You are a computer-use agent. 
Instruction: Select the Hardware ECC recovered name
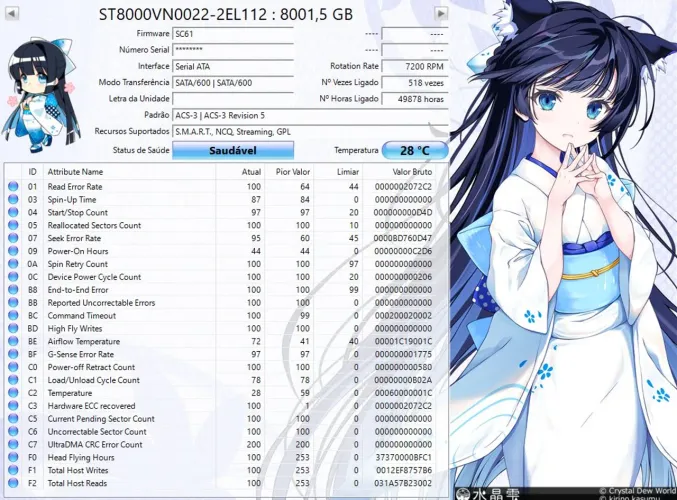coord(92,406)
